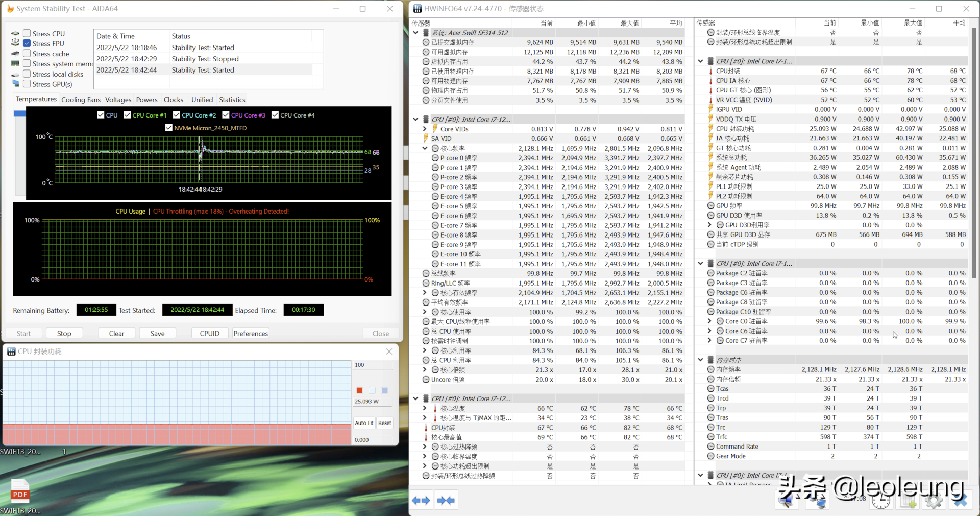980x516 pixels.
Task: Click the CPU chip icon beside Stress CPU
Action: [x=15, y=33]
